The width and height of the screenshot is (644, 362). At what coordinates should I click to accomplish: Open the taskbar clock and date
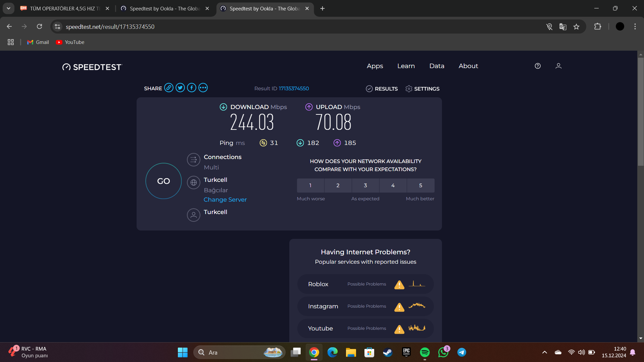tap(614, 352)
